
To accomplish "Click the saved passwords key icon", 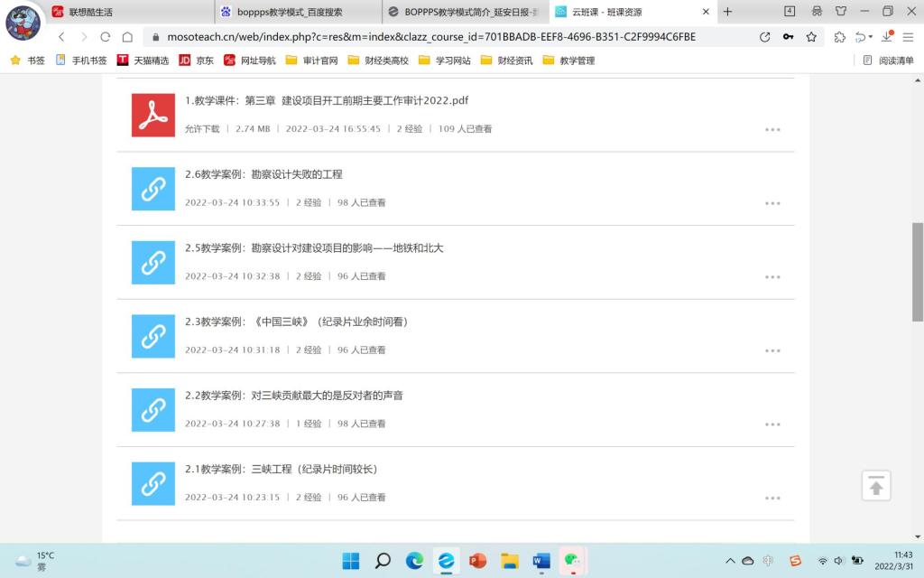I will (x=788, y=37).
